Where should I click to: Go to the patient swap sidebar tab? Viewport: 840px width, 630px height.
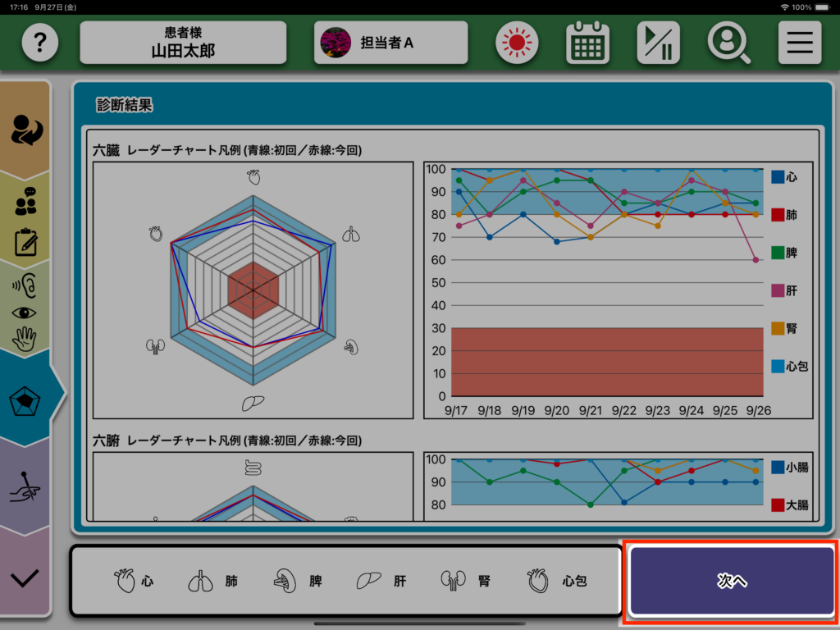pyautogui.click(x=26, y=129)
